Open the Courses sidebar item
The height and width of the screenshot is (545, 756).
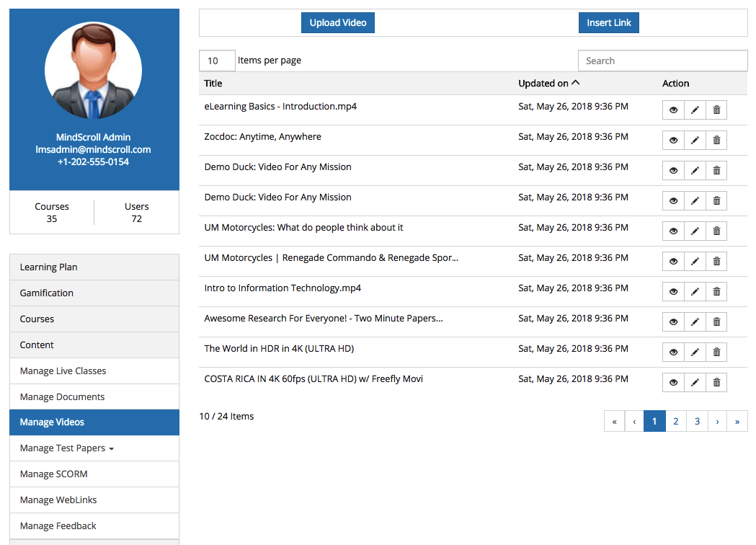[x=94, y=319]
